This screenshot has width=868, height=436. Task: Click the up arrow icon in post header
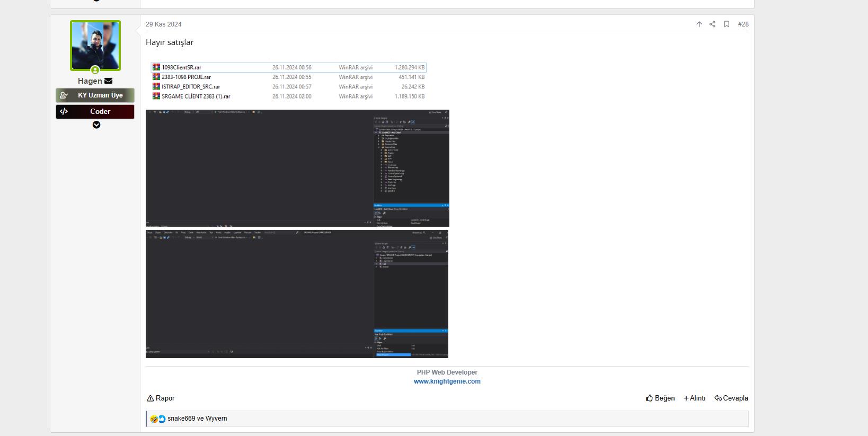point(699,24)
